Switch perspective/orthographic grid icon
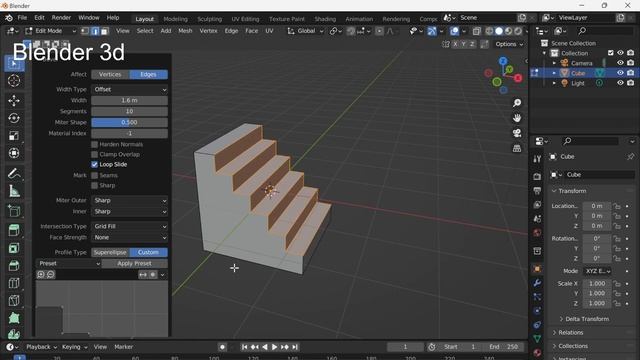 pyautogui.click(x=517, y=148)
